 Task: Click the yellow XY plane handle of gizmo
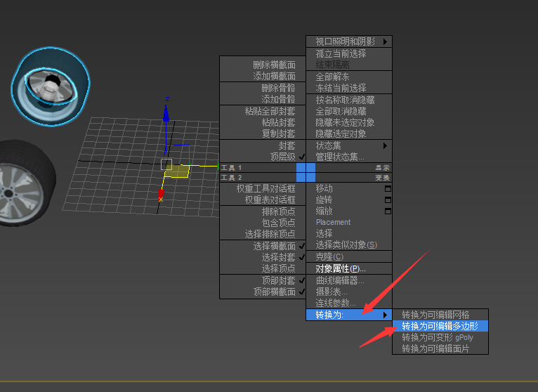pos(178,171)
